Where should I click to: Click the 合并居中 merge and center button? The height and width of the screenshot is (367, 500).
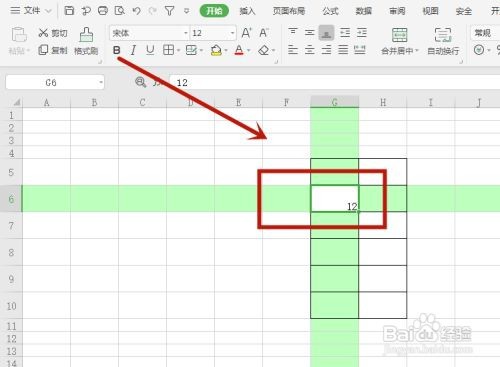click(399, 41)
